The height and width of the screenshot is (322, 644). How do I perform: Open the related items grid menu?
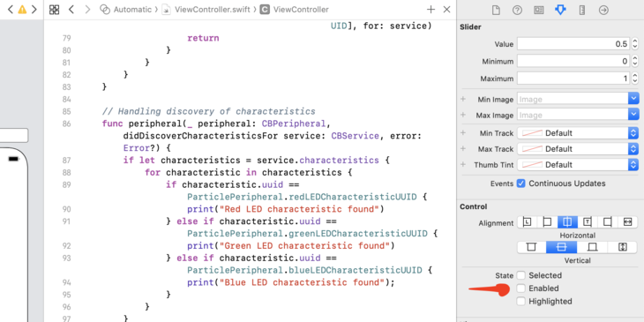coord(54,10)
